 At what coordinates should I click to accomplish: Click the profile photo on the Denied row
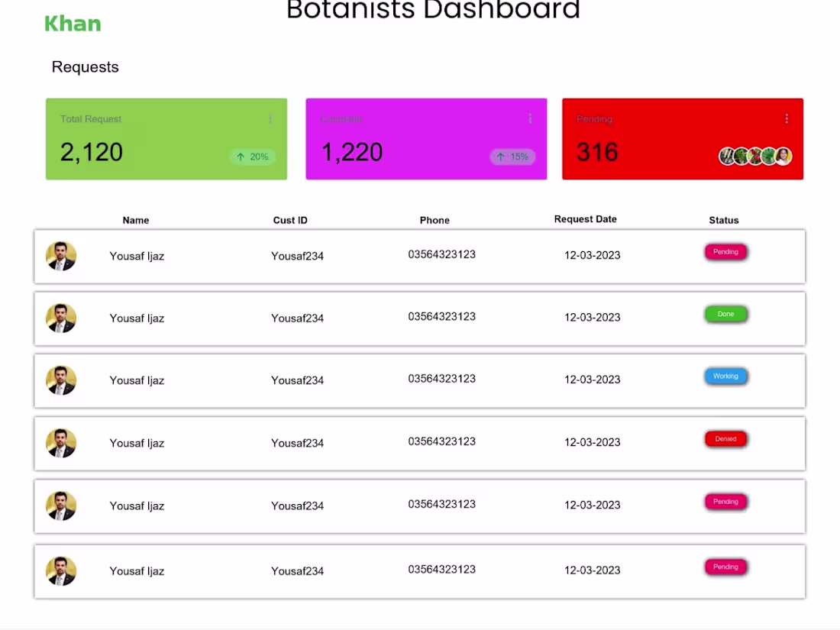click(x=61, y=443)
